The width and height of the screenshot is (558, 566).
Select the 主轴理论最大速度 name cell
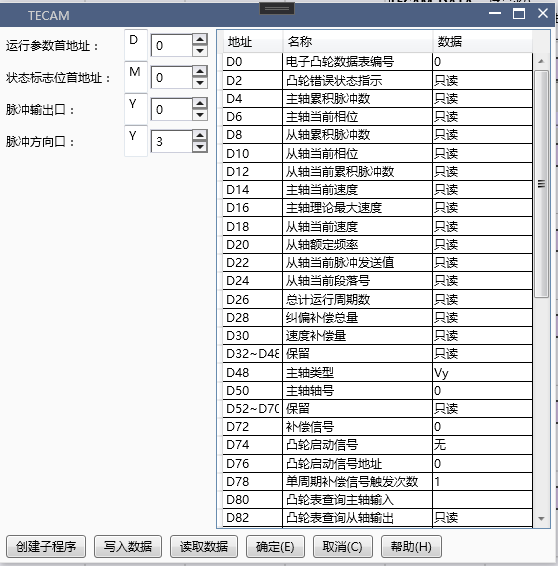(357, 208)
